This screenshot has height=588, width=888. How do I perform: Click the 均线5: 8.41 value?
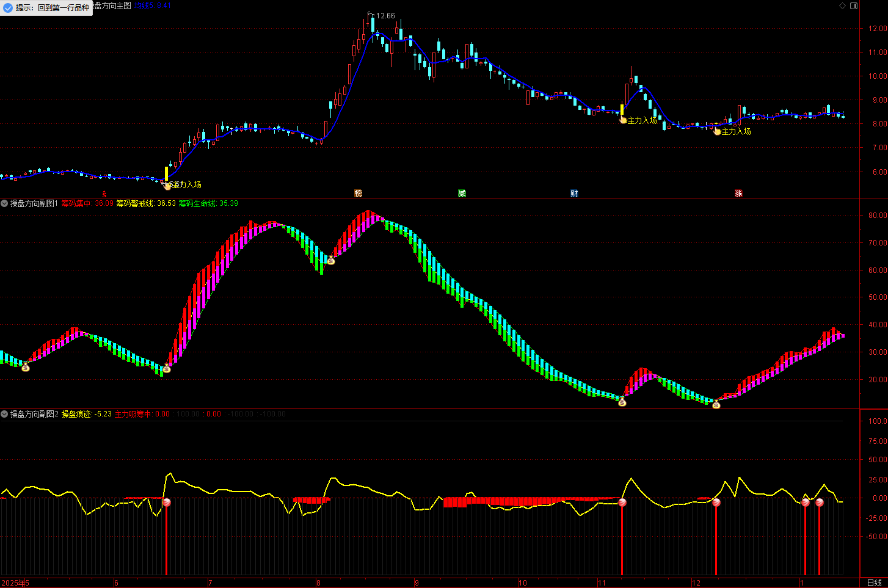153,5
